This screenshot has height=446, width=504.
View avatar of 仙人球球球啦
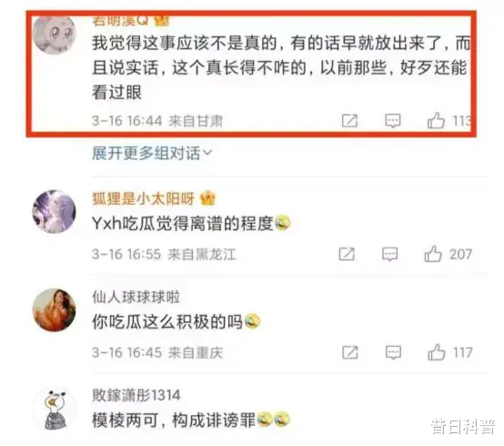pos(55,309)
